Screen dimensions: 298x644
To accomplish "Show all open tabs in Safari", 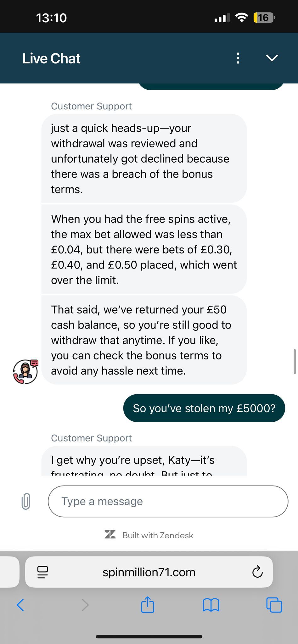I will coord(274,605).
